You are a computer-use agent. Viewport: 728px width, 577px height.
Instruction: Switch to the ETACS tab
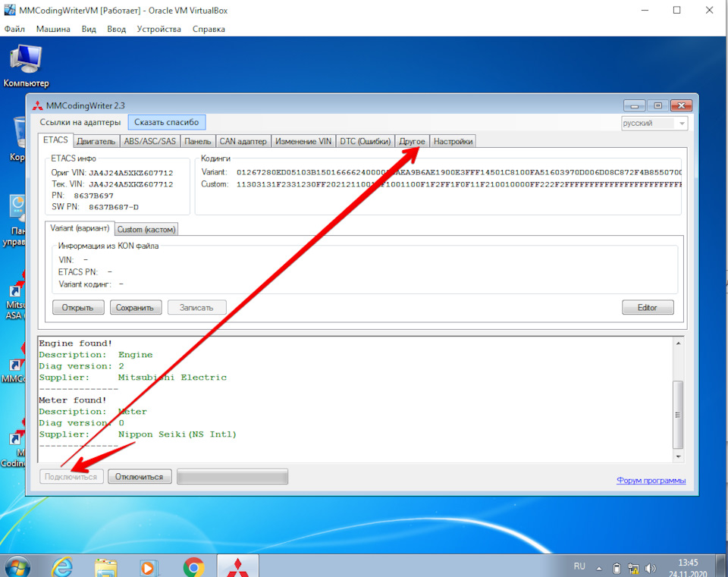55,140
